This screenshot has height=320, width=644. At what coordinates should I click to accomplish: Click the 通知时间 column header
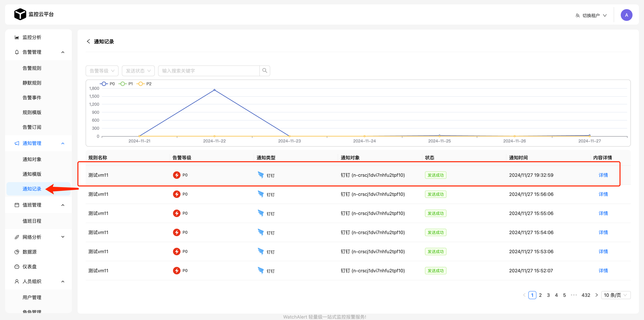518,158
